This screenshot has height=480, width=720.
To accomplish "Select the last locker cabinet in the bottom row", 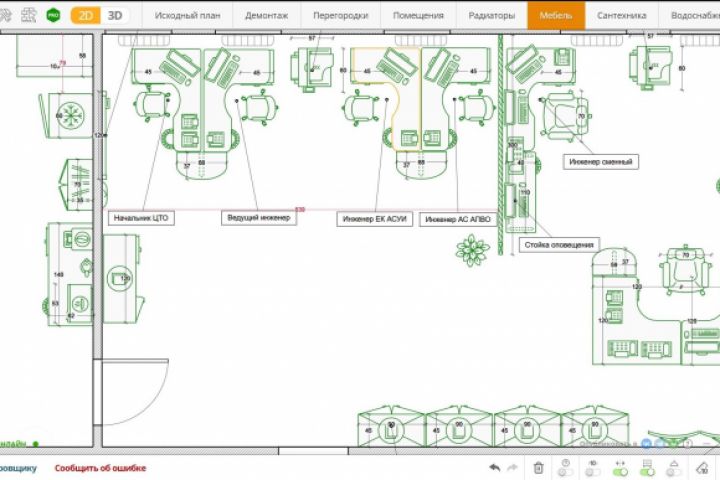I will (x=595, y=427).
